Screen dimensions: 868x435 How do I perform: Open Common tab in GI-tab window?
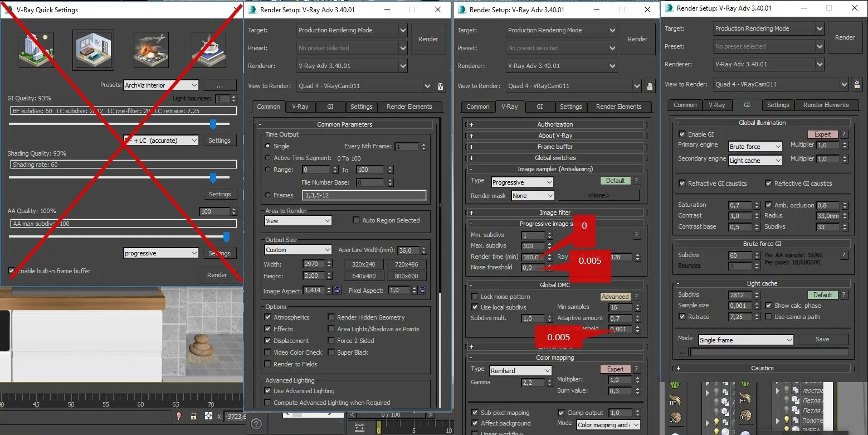point(685,105)
